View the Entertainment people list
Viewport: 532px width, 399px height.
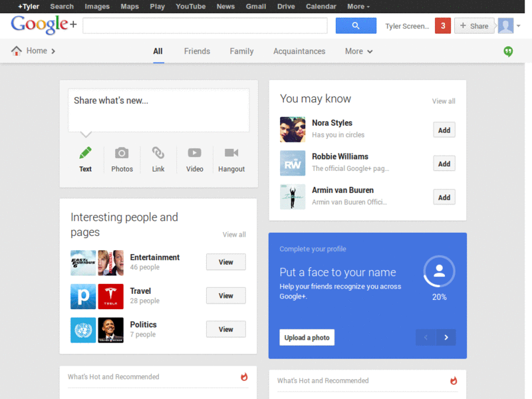click(226, 262)
